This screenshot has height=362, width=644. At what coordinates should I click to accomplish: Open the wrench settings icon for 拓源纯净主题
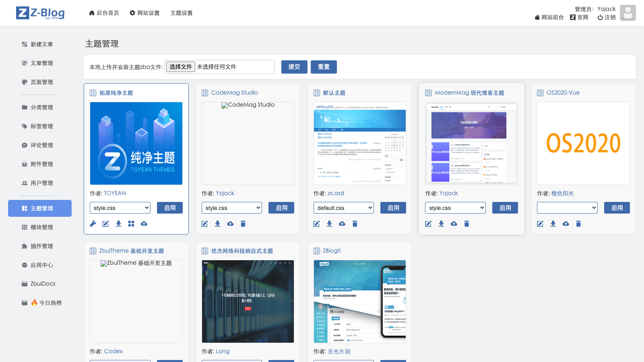pyautogui.click(x=93, y=224)
